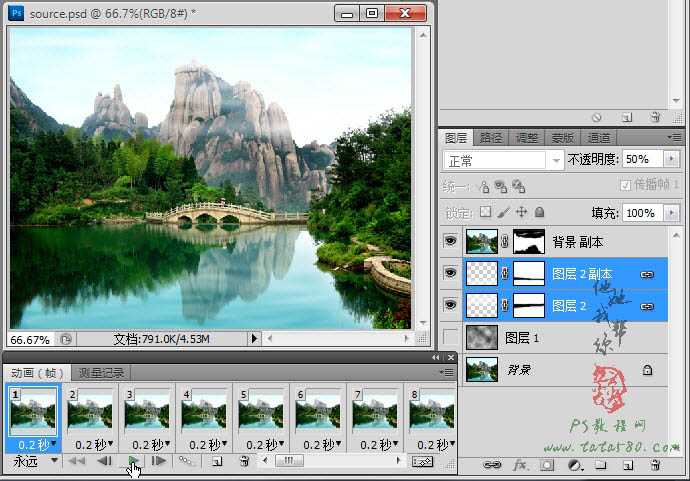This screenshot has height=481, width=690.
Task: Lock transparent pixels icon
Action: (x=485, y=212)
